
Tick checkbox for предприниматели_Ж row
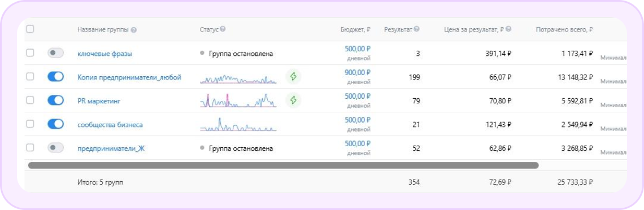[30, 148]
